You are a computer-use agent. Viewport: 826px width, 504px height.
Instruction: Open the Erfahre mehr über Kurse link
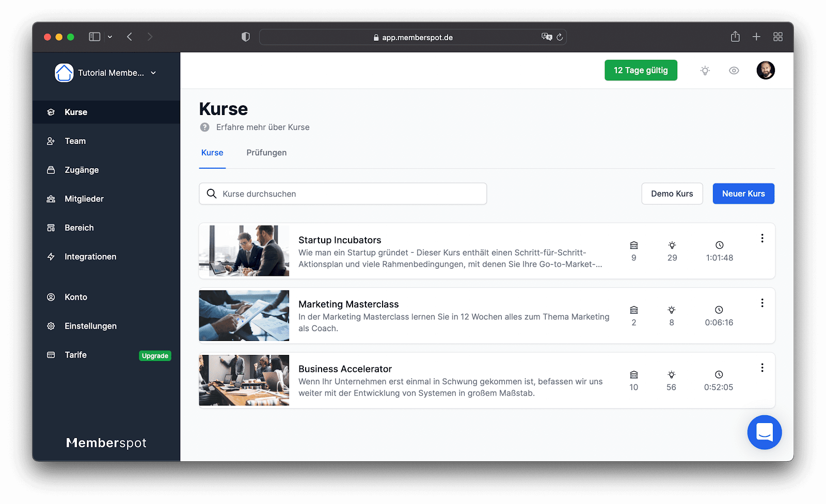[263, 127]
